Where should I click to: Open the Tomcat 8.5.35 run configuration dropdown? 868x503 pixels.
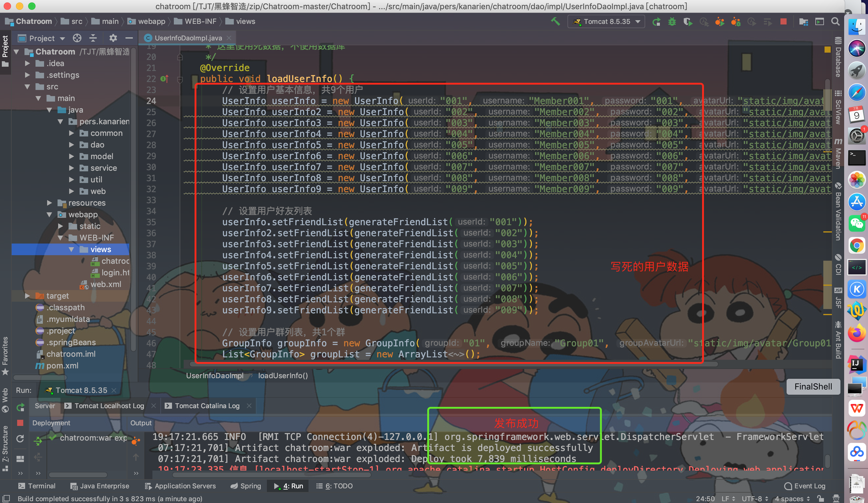606,21
